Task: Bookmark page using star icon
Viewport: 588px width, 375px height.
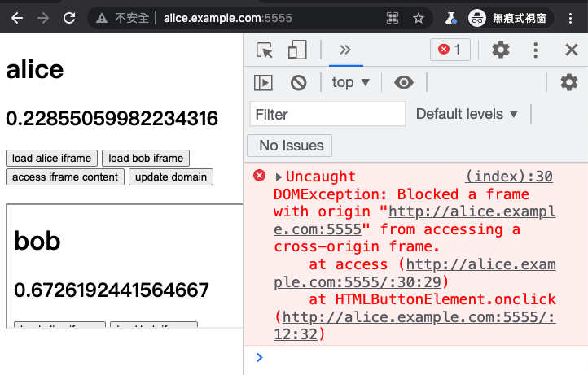Action: point(418,18)
